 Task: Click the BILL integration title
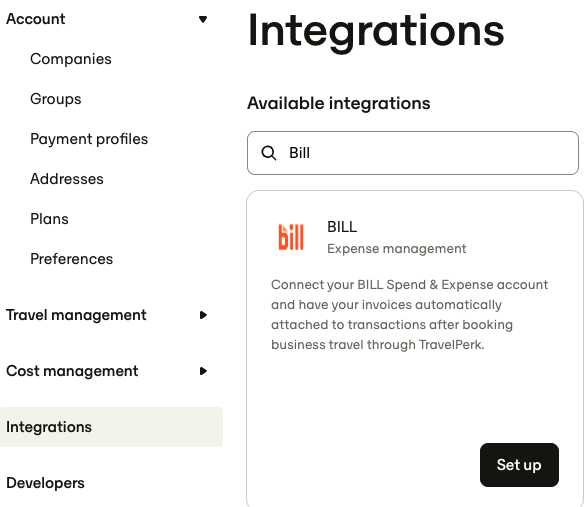pyautogui.click(x=342, y=227)
